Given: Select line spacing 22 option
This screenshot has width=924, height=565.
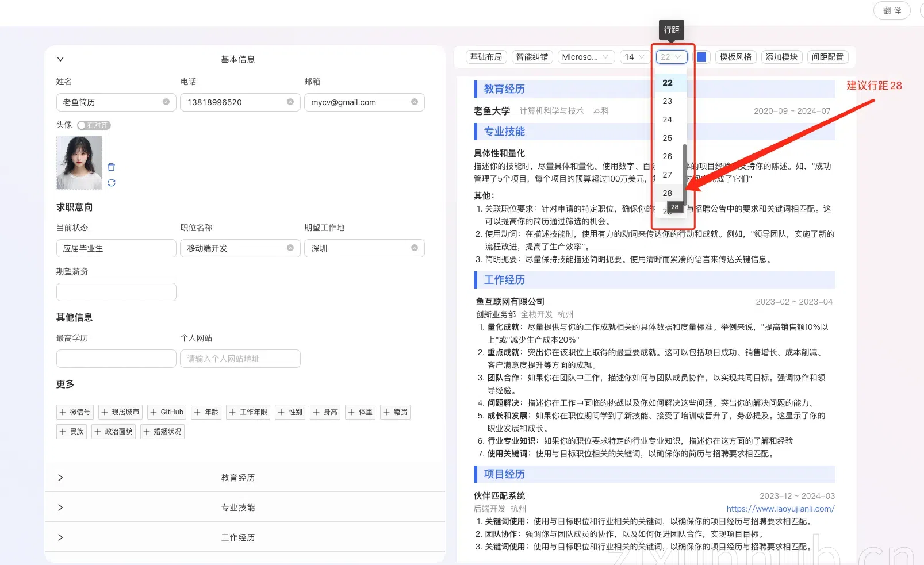Looking at the screenshot, I should point(669,83).
